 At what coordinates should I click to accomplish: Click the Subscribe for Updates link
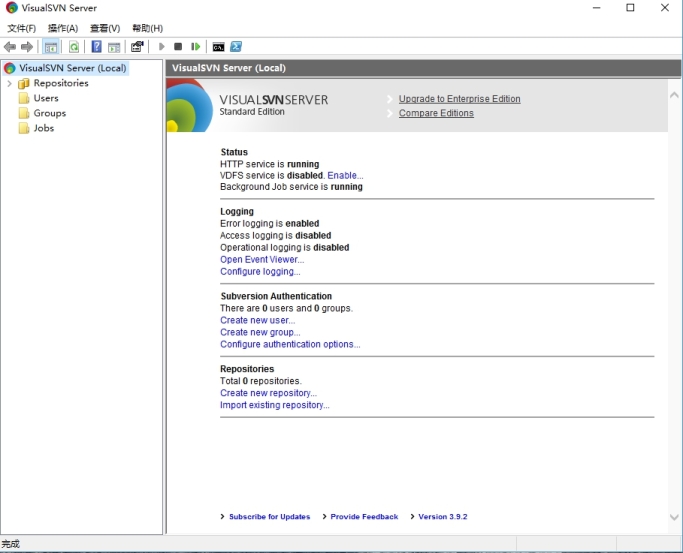[x=269, y=517]
